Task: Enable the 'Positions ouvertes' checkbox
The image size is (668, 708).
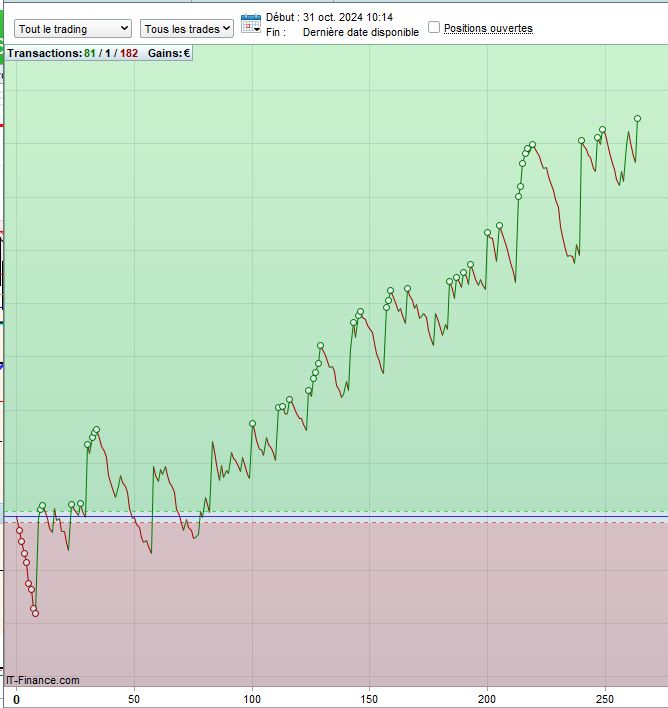Action: (x=434, y=27)
